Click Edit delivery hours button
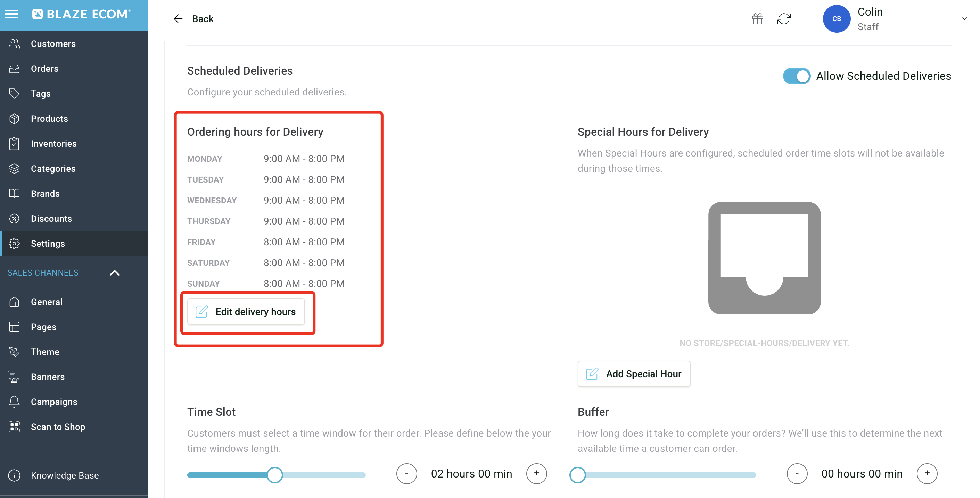Viewport: 980px width, 498px height. 246,312
